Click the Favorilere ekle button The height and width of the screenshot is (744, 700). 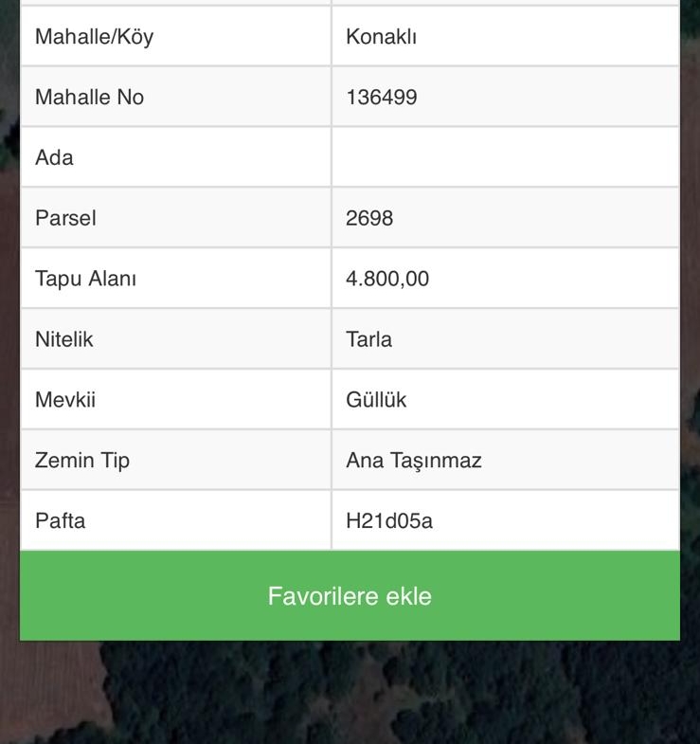(350, 596)
